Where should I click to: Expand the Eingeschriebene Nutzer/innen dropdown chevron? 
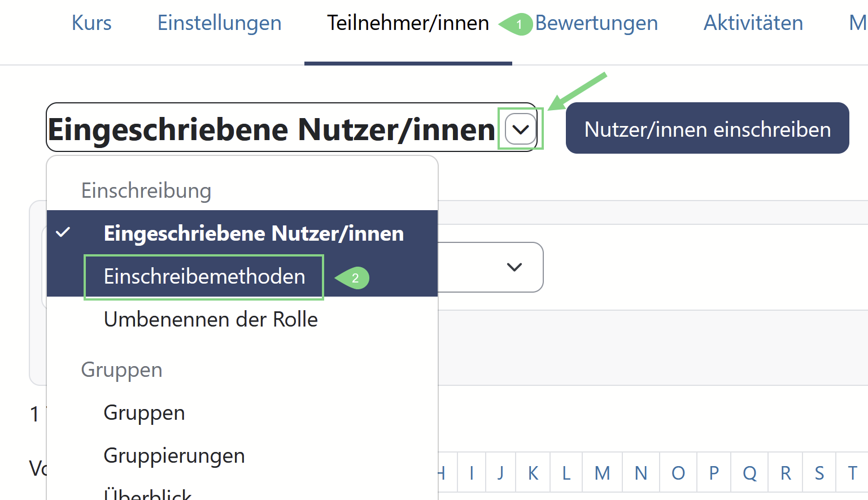(520, 129)
